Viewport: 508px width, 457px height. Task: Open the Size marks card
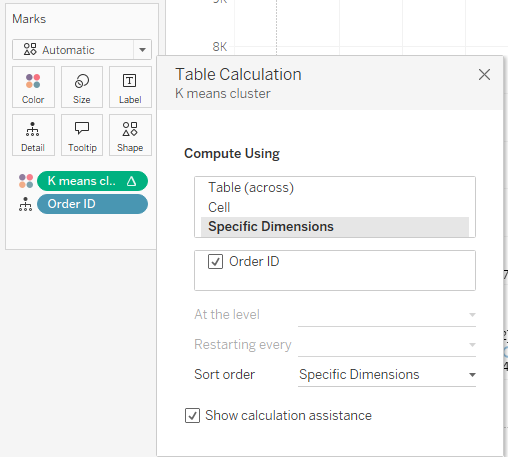(x=82, y=87)
